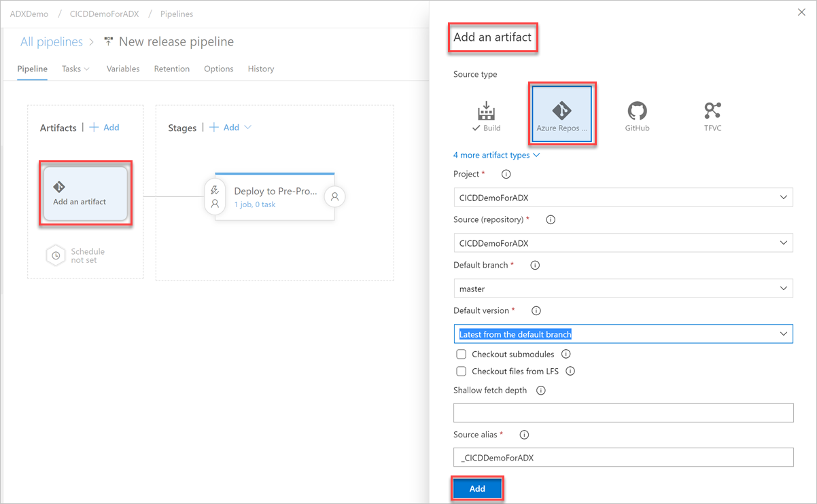Choose GitHub as the source type
Viewport: 817px width, 504px height.
point(637,114)
